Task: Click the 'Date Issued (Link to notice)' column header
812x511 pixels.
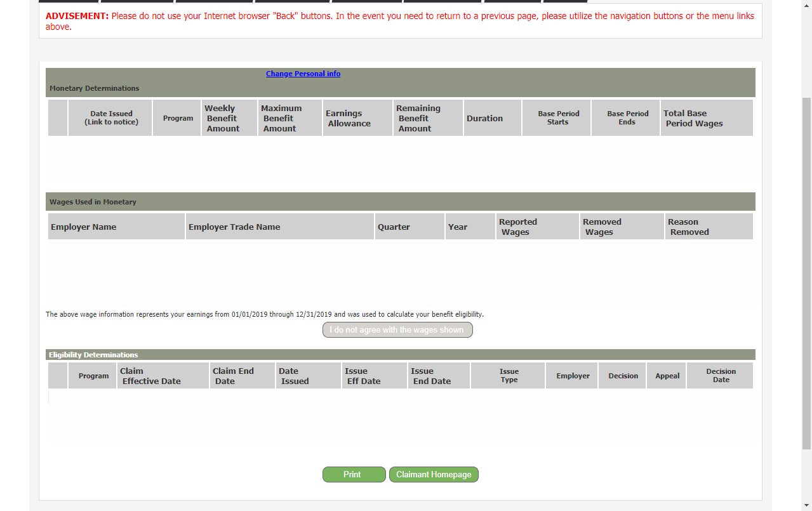Action: 110,118
